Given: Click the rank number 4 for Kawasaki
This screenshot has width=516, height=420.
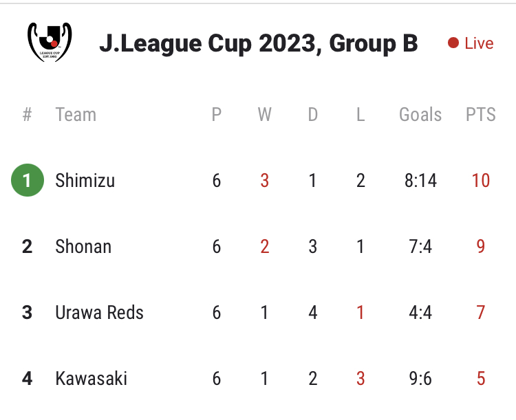Looking at the screenshot, I should tap(27, 378).
